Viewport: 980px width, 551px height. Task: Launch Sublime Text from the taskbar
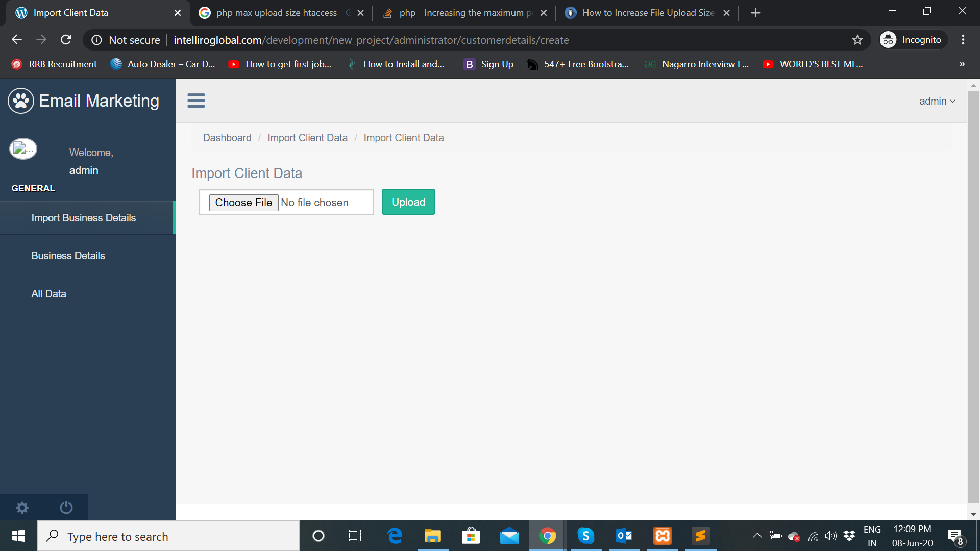[700, 536]
